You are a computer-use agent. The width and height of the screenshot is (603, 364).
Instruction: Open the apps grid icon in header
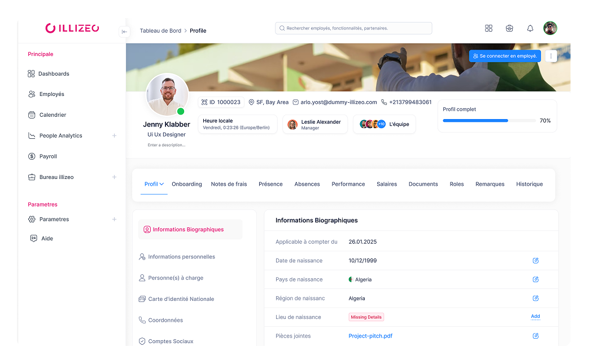489,28
